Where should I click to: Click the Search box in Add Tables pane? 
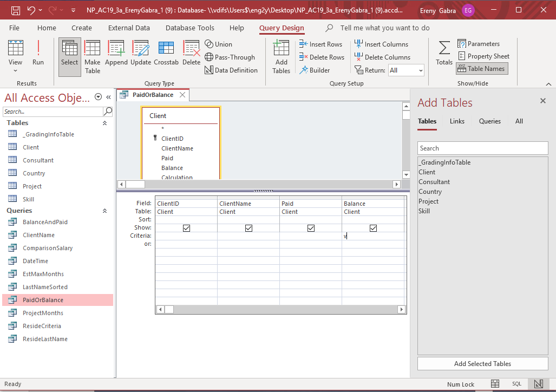click(x=482, y=148)
